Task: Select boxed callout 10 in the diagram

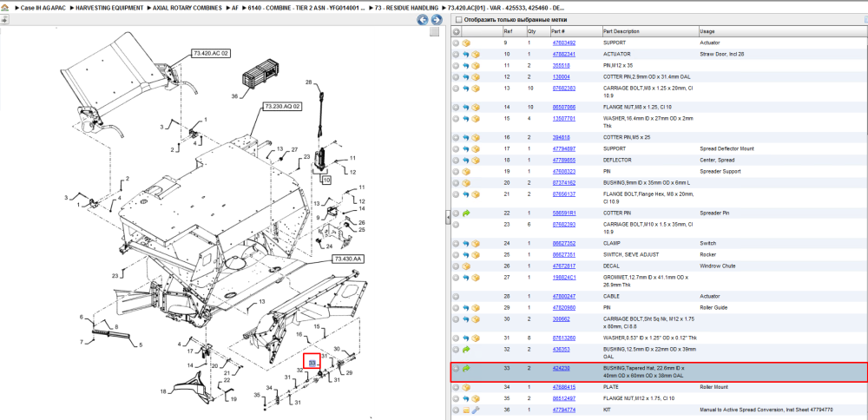Action: [x=326, y=180]
